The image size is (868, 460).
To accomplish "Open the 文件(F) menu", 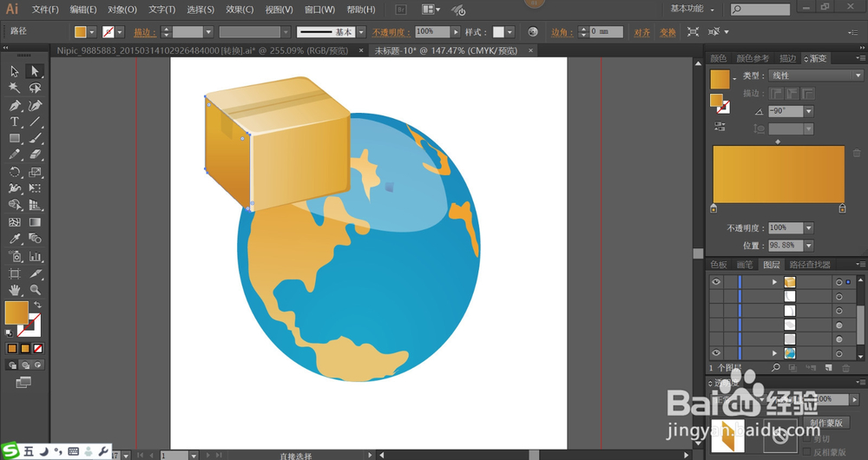I will click(45, 10).
